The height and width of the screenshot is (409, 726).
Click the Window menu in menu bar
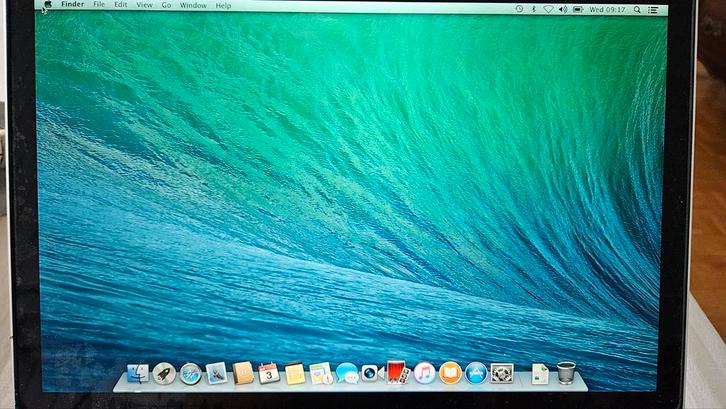193,6
